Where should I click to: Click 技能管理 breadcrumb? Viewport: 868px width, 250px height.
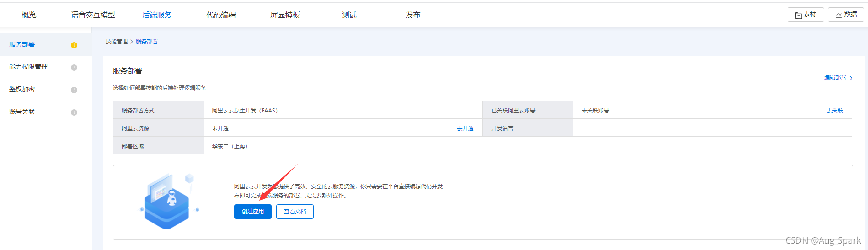pyautogui.click(x=117, y=42)
